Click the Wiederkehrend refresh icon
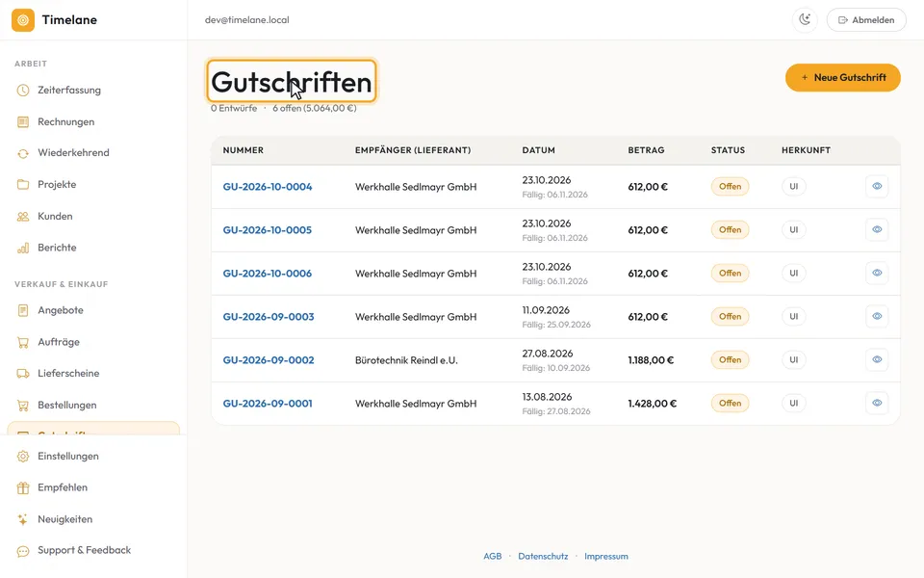The height and width of the screenshot is (578, 924). pos(23,153)
